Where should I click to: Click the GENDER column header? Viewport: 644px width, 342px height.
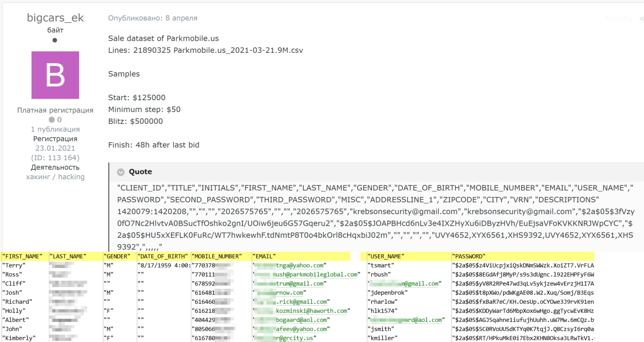click(x=116, y=256)
